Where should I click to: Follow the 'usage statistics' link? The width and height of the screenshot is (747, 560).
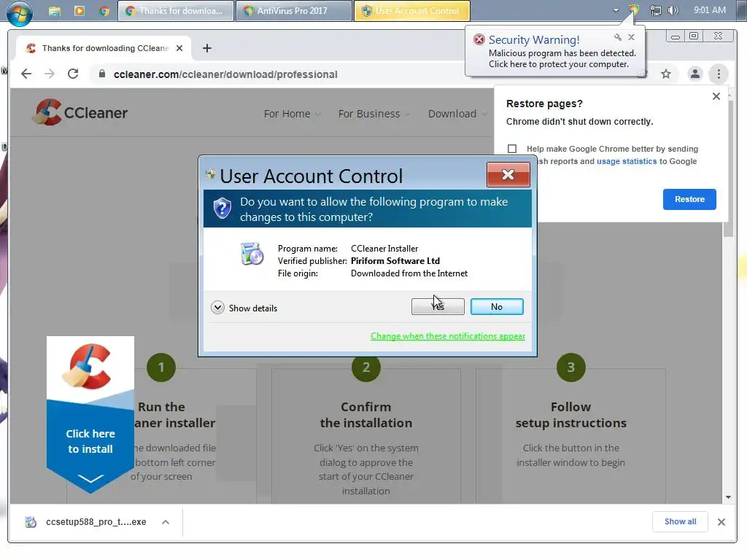[x=627, y=161]
